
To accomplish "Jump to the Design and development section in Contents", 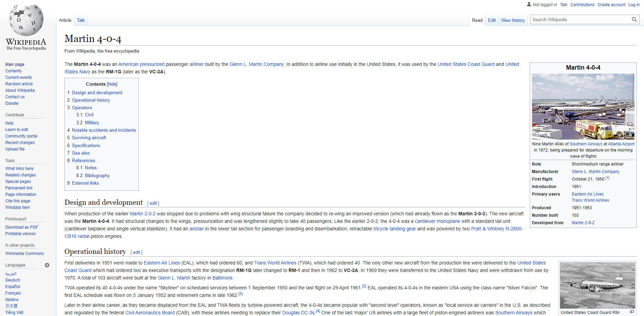I will 97,93.
